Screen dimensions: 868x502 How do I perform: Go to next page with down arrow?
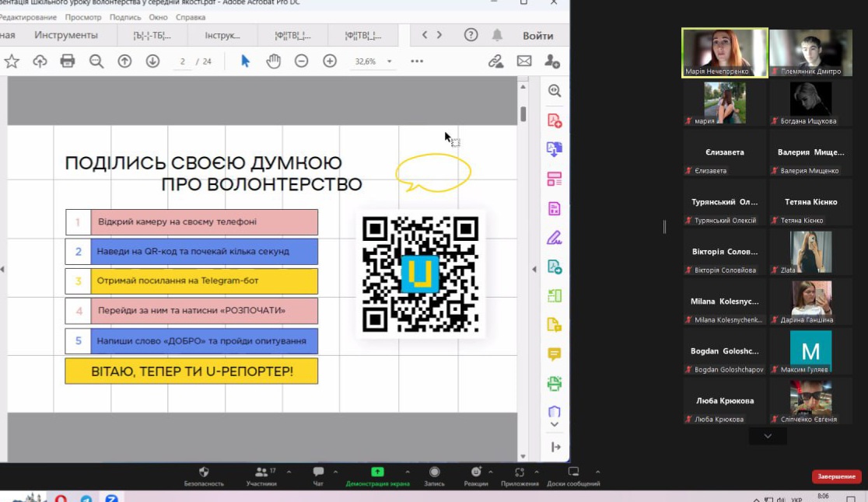pyautogui.click(x=152, y=61)
